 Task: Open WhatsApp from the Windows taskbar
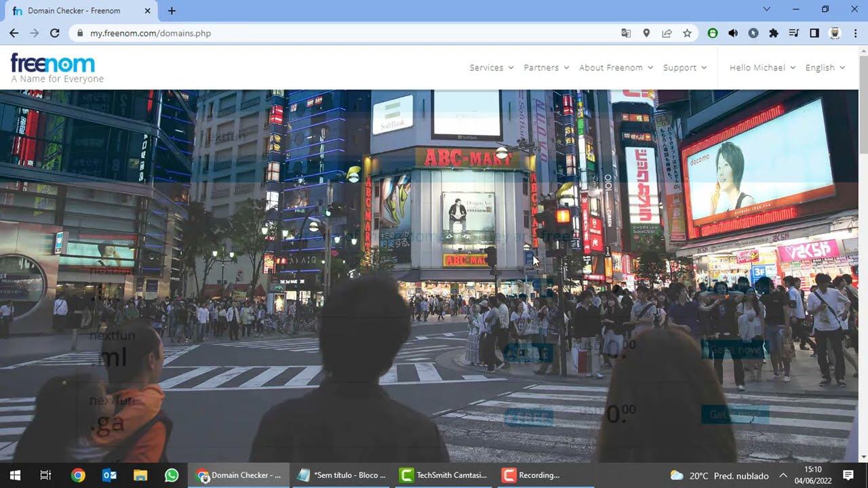point(172,475)
